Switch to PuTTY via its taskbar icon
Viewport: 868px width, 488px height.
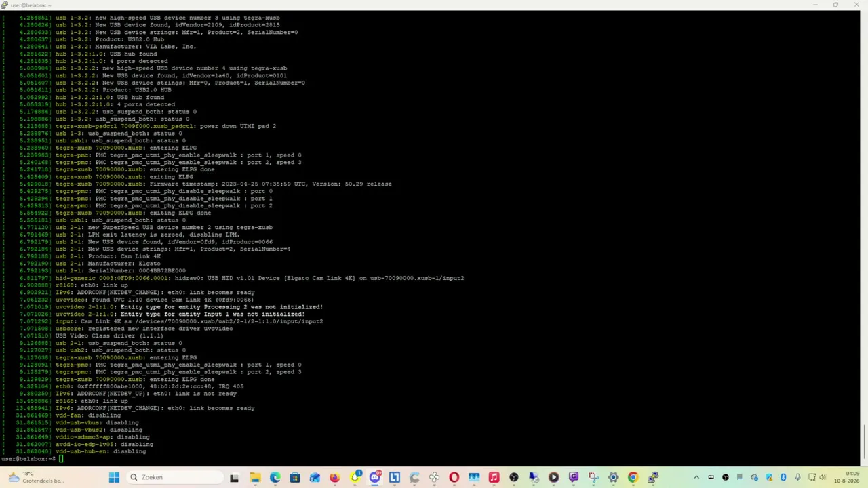[653, 477]
